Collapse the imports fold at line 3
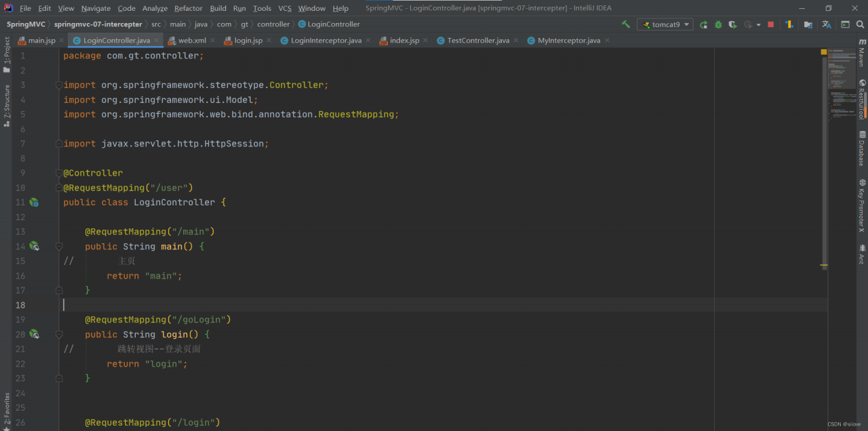The width and height of the screenshot is (868, 431). (59, 85)
